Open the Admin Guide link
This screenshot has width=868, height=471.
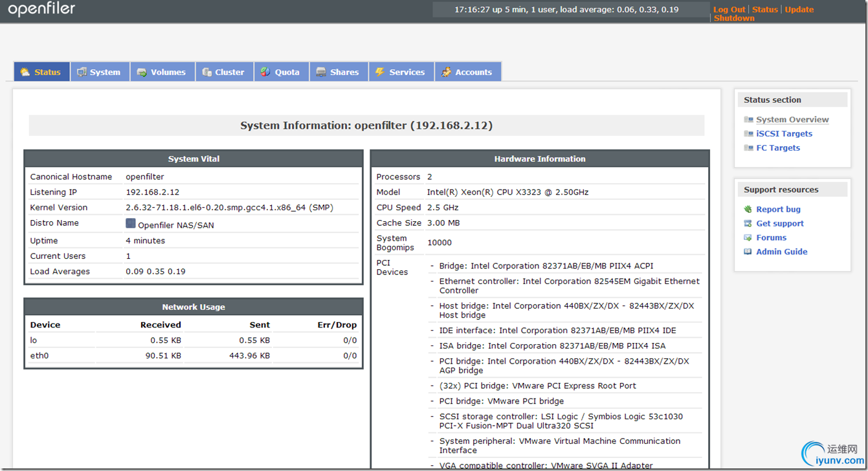click(x=782, y=252)
